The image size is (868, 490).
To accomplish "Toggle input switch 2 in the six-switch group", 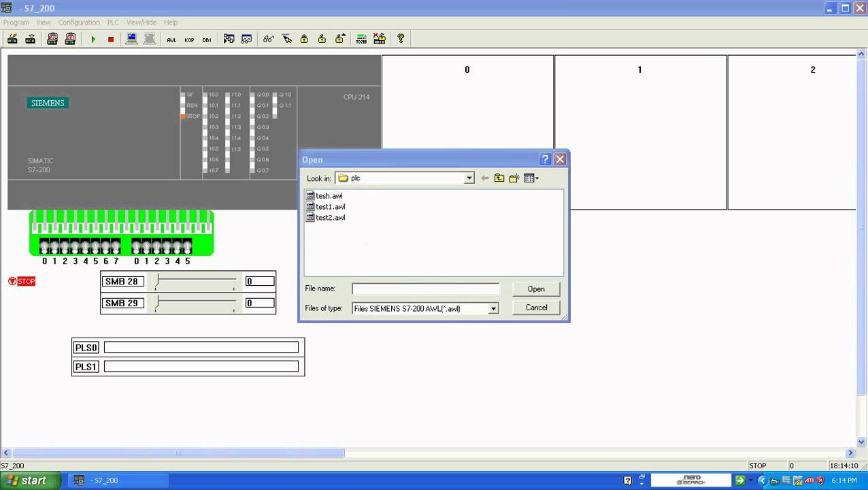I will (x=156, y=246).
